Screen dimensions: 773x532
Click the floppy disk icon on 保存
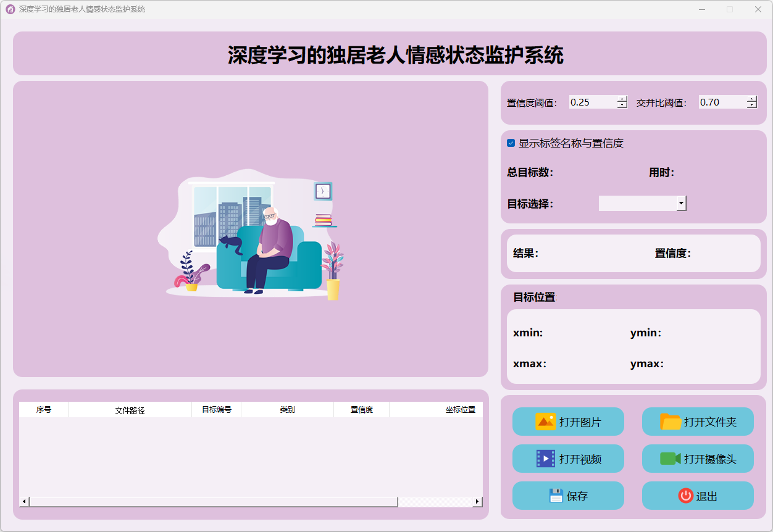tap(556, 496)
